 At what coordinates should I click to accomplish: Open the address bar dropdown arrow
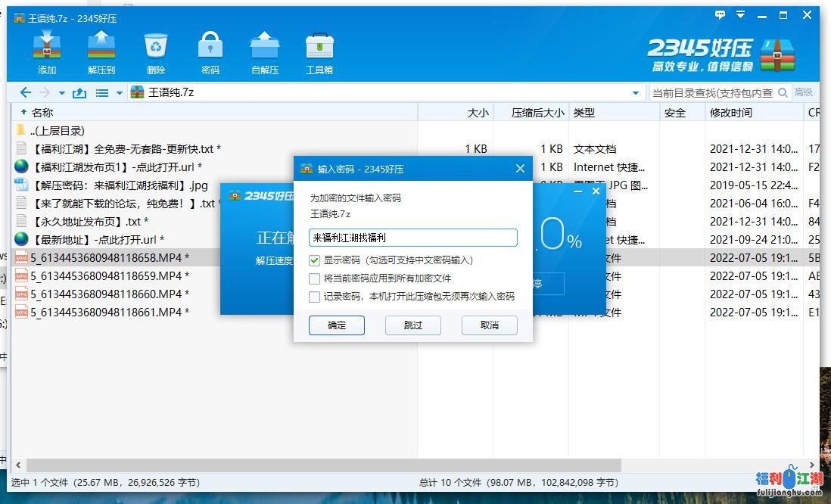pos(636,92)
